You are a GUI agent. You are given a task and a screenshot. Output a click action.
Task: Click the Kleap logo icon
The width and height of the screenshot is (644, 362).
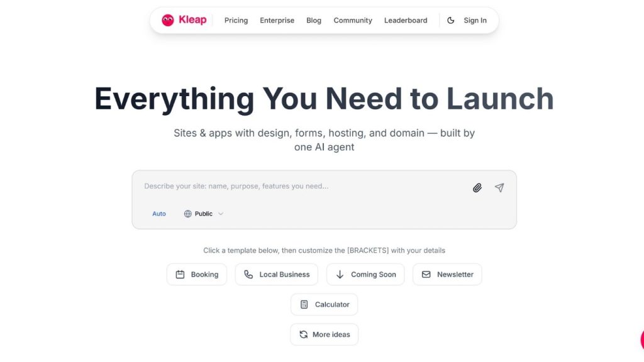[x=168, y=19]
